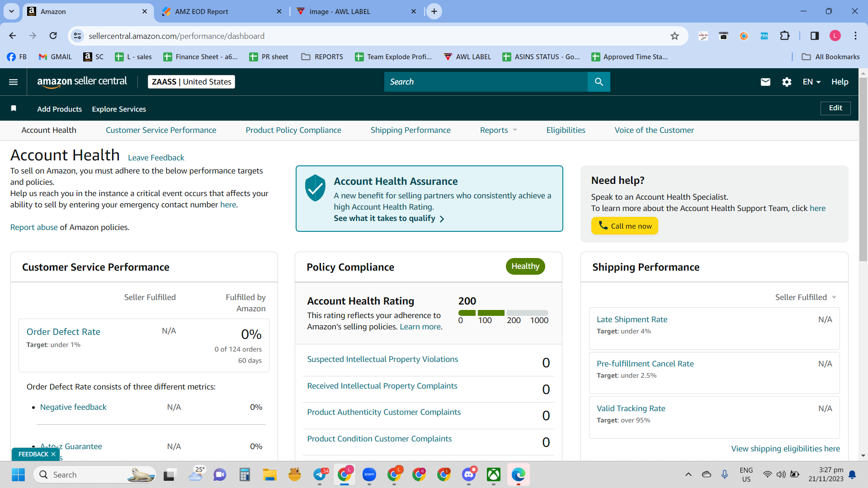Open the Calculator from the taskbar
This screenshot has width=868, height=488.
click(x=245, y=475)
